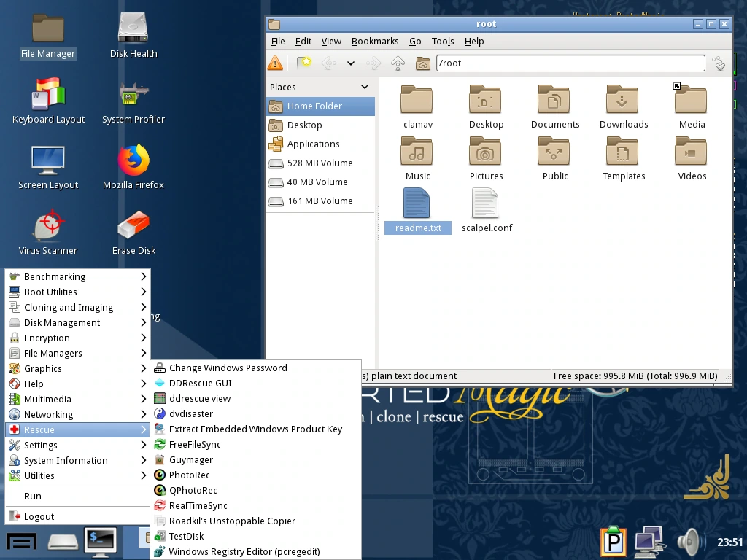
Task: Launch TestDisk from the Rescue submenu
Action: [x=256, y=536]
